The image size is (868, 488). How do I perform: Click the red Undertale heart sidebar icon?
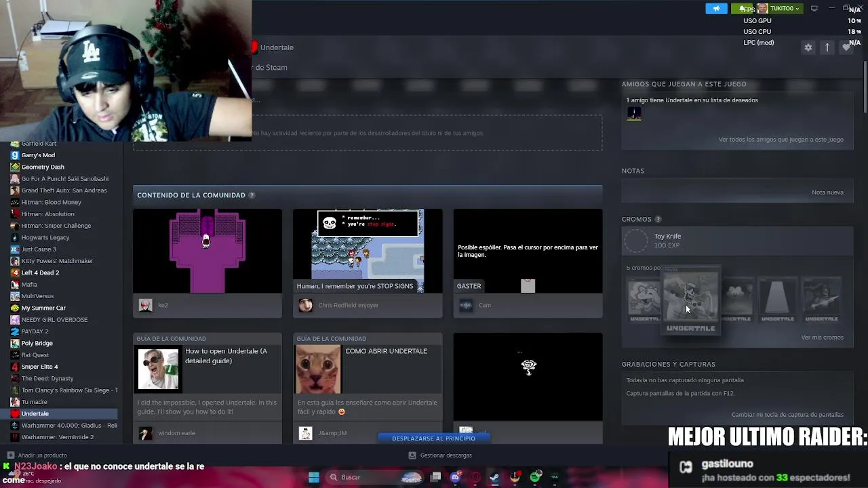(15, 413)
